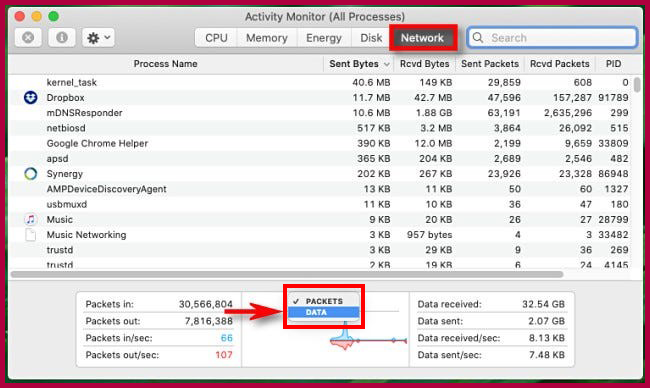Click the Packets out value 7,816,388
650x388 pixels.
pyautogui.click(x=209, y=321)
